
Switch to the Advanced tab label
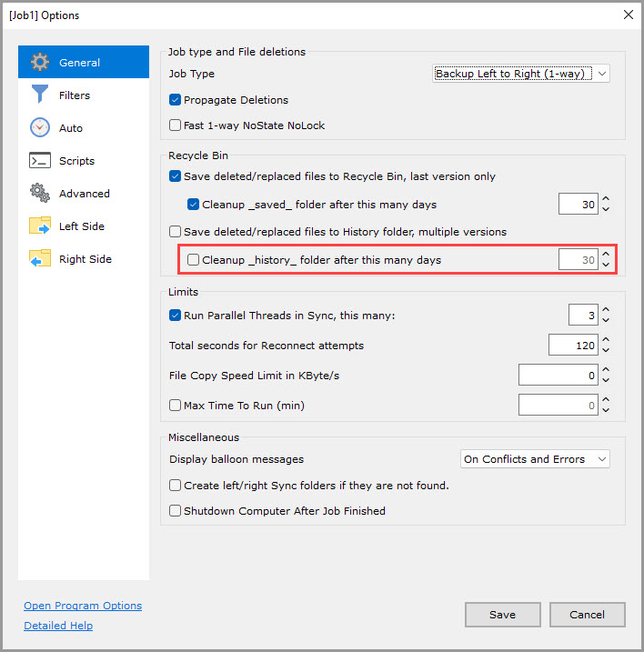85,194
